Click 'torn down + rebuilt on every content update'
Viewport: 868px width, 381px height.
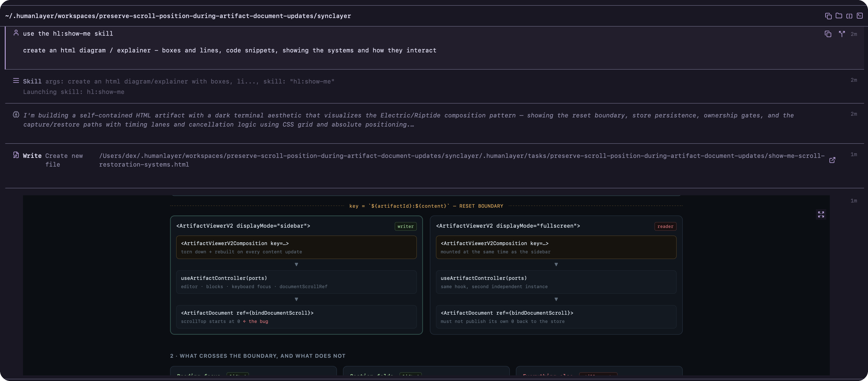pos(241,252)
